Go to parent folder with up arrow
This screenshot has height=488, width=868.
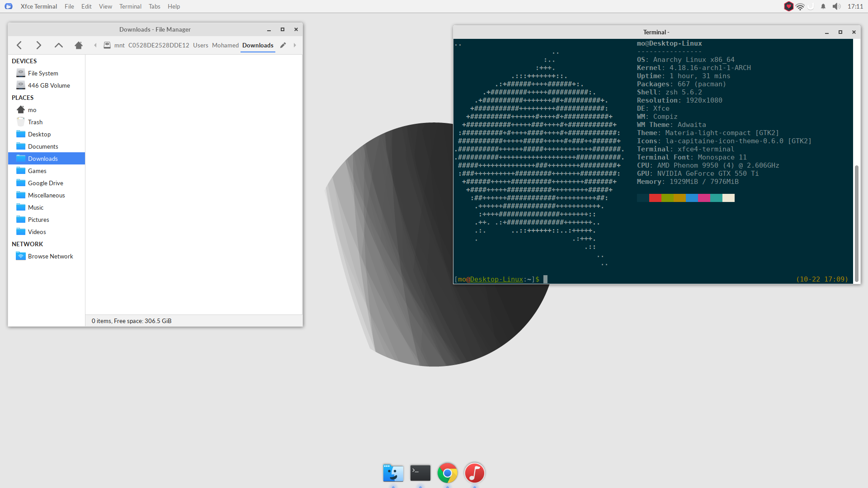coord(59,45)
